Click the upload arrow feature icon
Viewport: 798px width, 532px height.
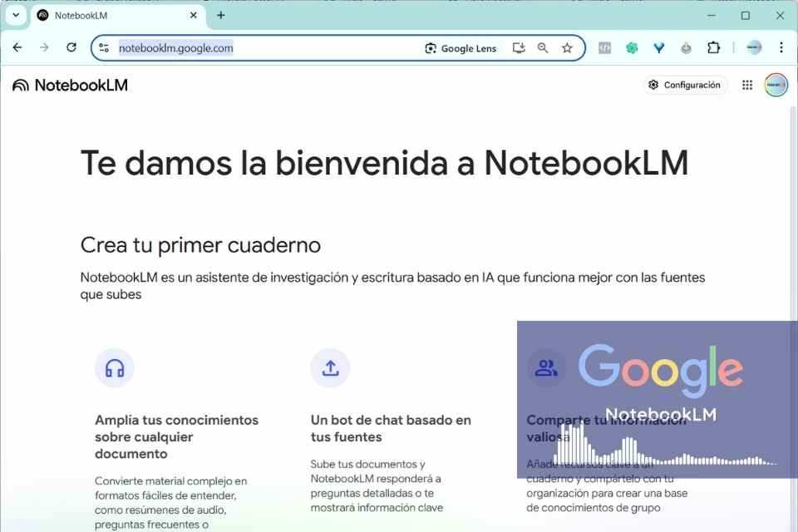tap(330, 368)
